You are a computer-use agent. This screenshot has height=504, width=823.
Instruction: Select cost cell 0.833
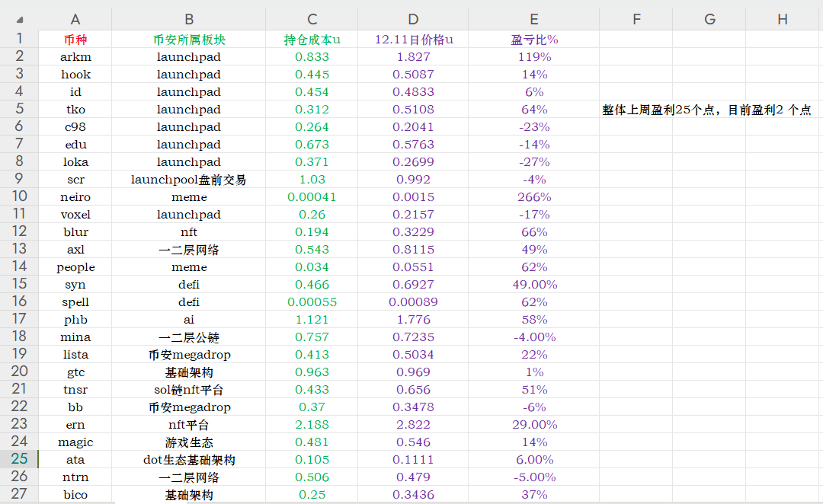(312, 56)
